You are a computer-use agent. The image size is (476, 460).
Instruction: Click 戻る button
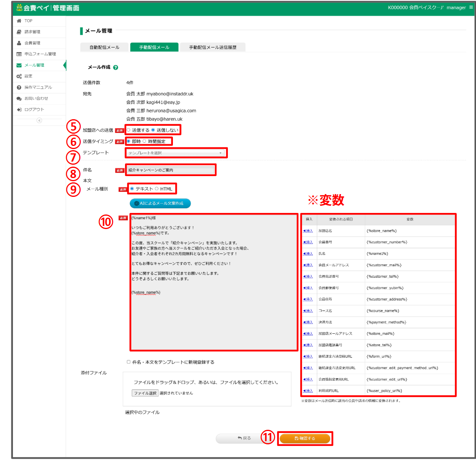pos(244,438)
